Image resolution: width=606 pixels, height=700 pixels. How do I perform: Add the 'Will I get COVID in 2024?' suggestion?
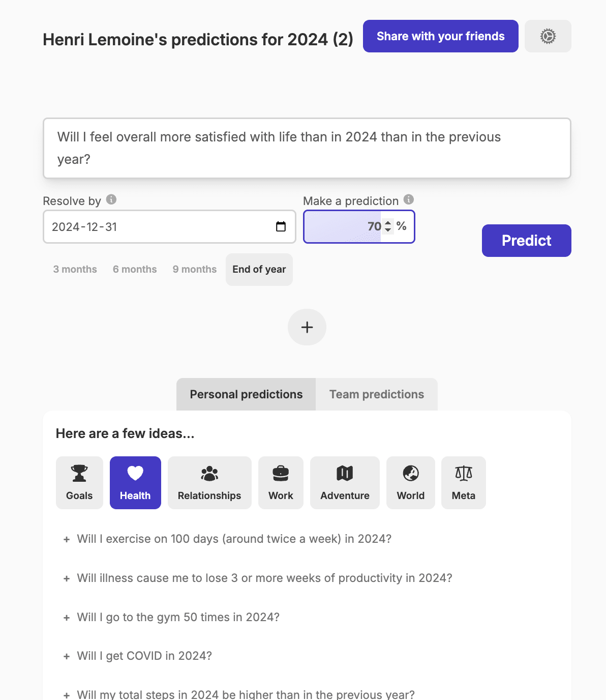pos(144,656)
